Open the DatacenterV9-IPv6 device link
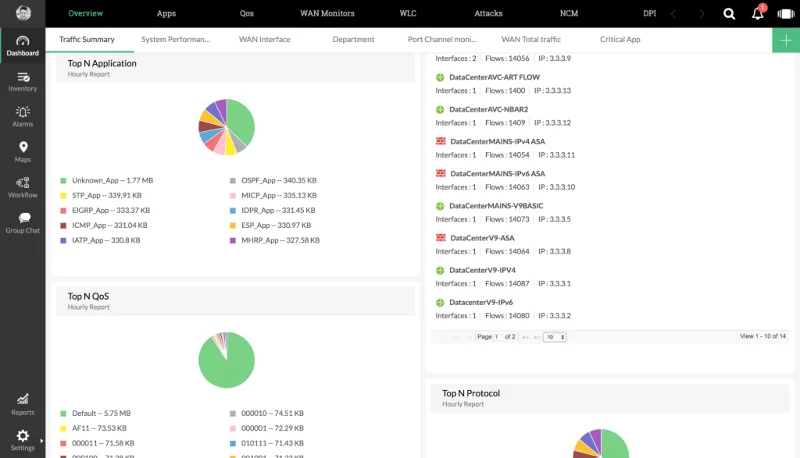Viewport: 800px width, 458px height. pos(481,302)
